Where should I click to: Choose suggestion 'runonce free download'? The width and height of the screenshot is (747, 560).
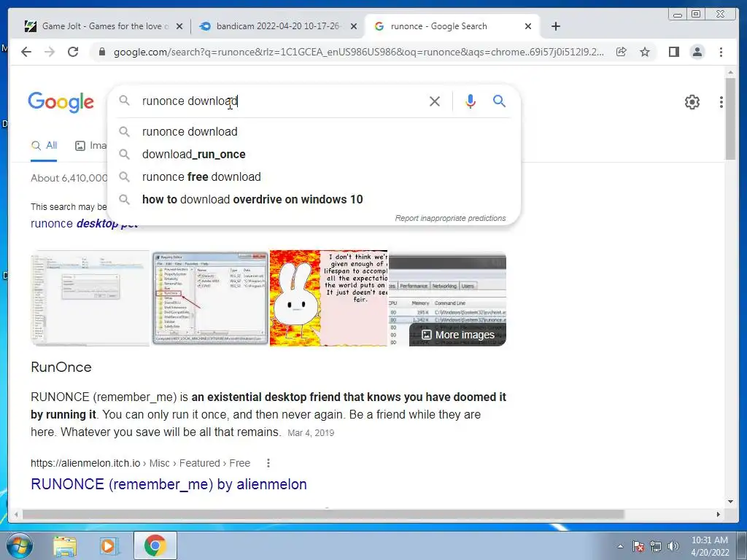201,176
